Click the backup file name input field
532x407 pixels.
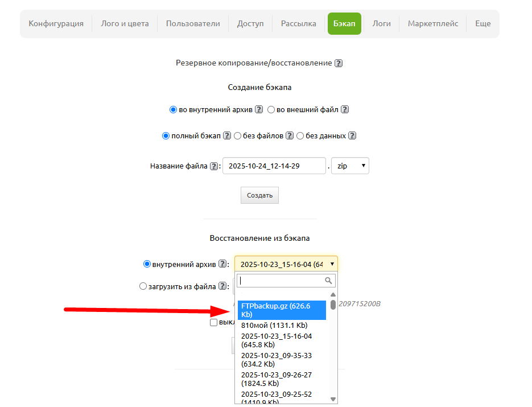(274, 166)
